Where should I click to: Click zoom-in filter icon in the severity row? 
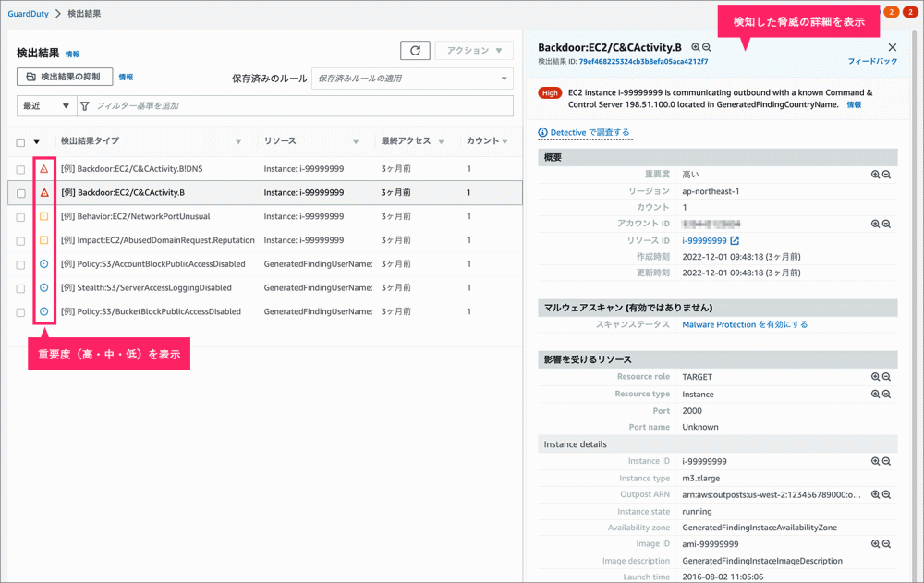coord(875,174)
